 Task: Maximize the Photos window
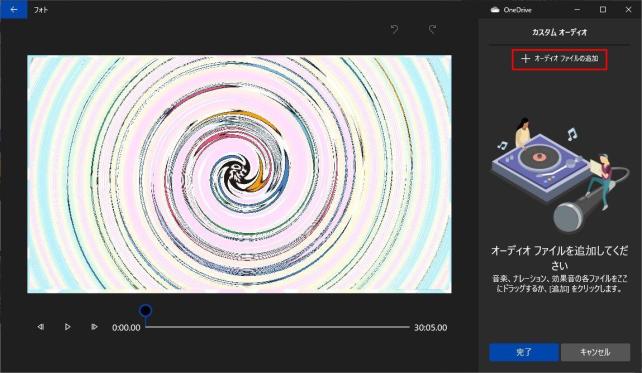603,10
